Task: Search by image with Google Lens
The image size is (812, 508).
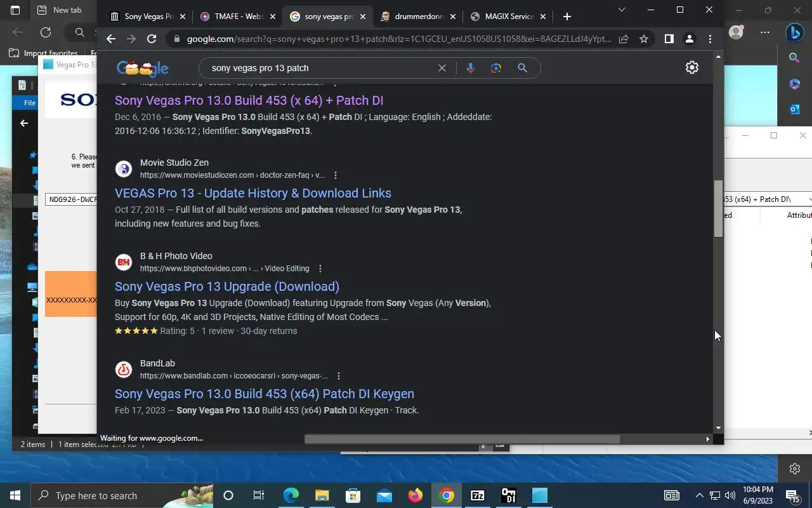Action: click(x=496, y=68)
